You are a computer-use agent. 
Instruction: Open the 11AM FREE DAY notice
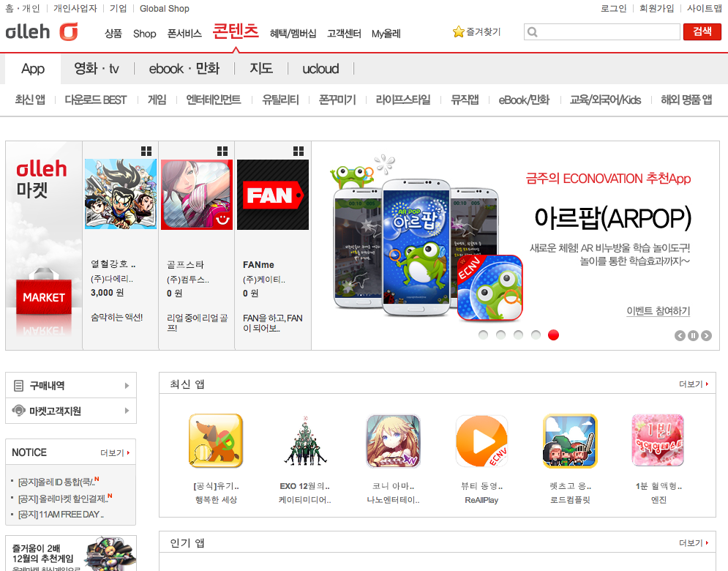(61, 515)
